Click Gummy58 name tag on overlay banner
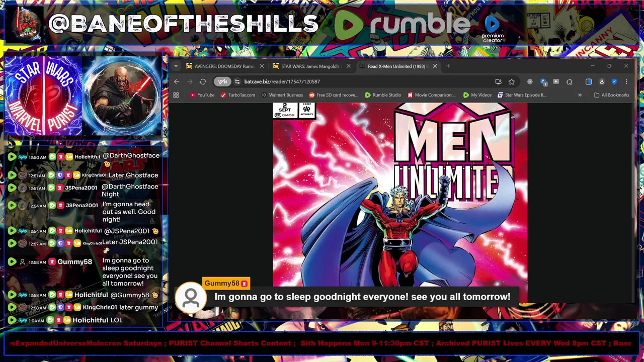 click(226, 284)
